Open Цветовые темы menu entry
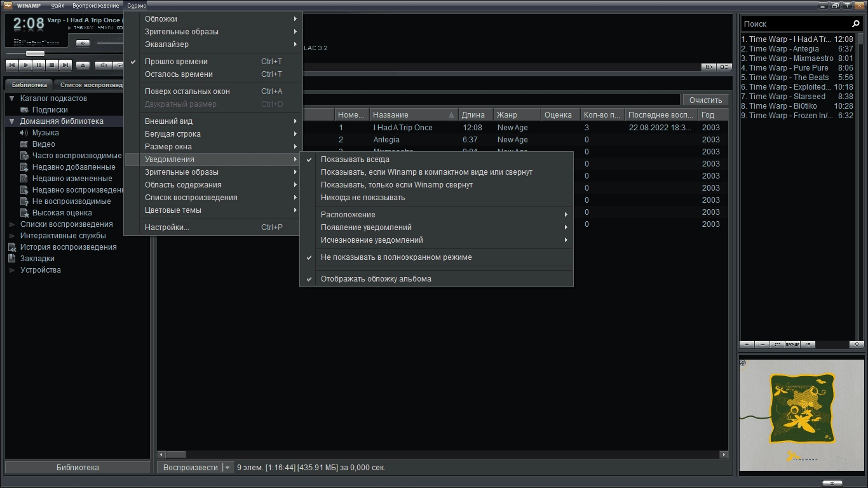 [x=213, y=210]
